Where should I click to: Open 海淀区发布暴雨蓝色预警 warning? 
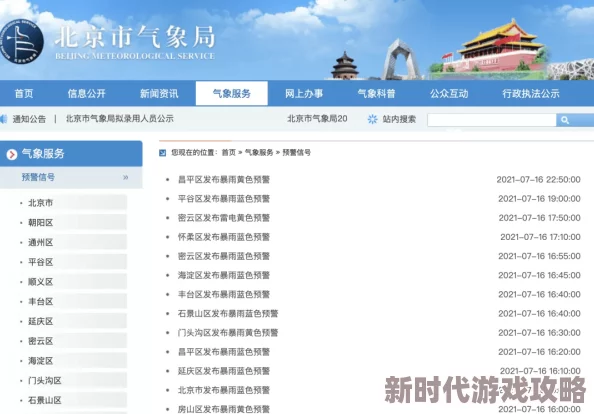(x=224, y=275)
